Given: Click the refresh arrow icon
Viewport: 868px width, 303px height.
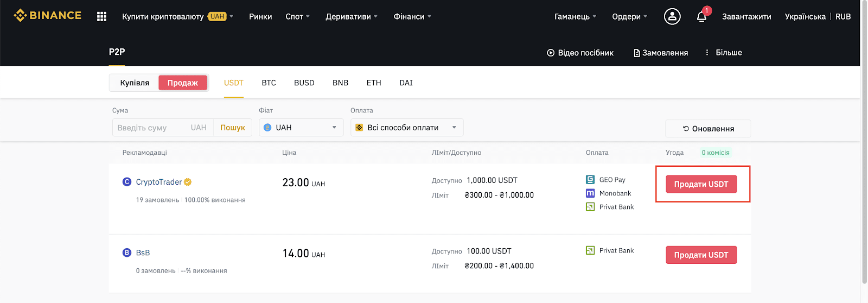Looking at the screenshot, I should coord(686,129).
